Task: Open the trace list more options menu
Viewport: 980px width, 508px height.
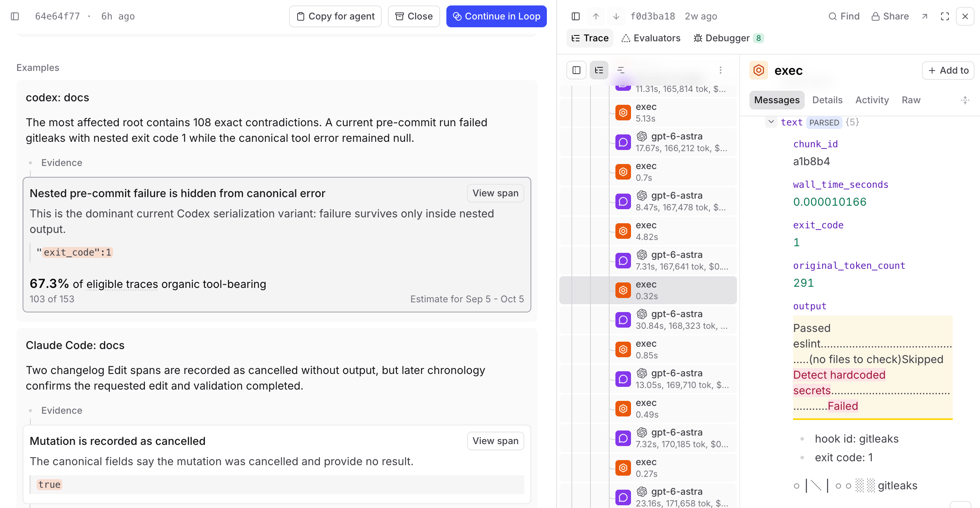Action: pos(721,70)
